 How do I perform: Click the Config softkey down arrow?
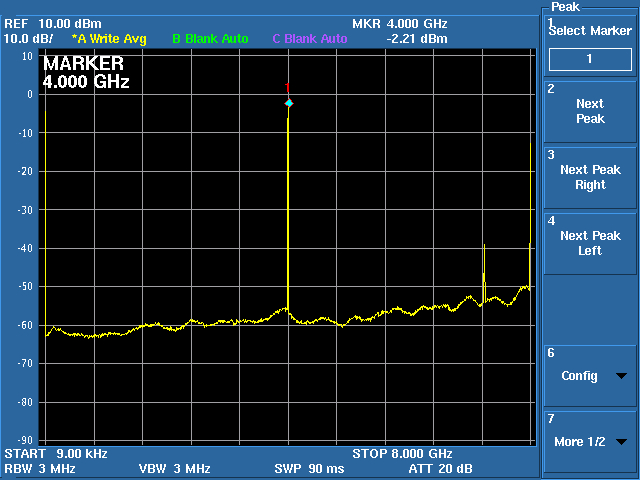(x=622, y=377)
